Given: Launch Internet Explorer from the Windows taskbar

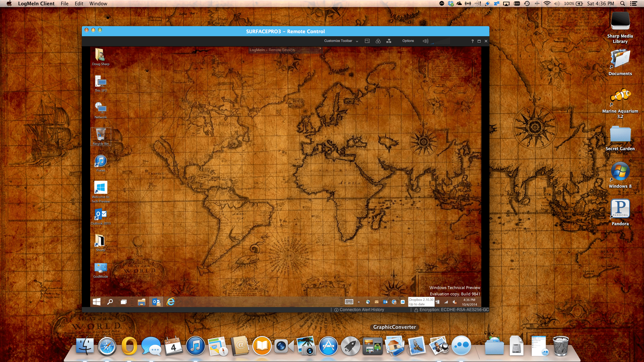Looking at the screenshot, I should 171,302.
